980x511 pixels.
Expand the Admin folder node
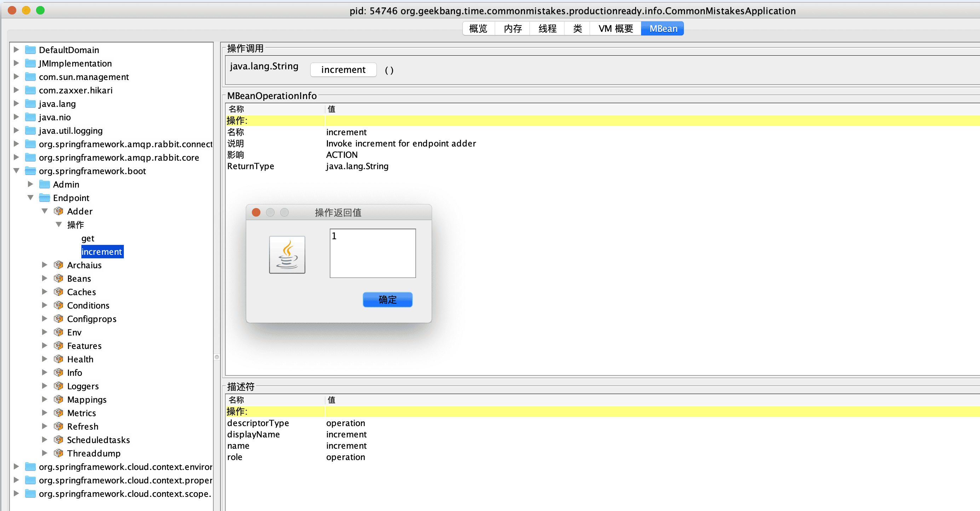30,184
